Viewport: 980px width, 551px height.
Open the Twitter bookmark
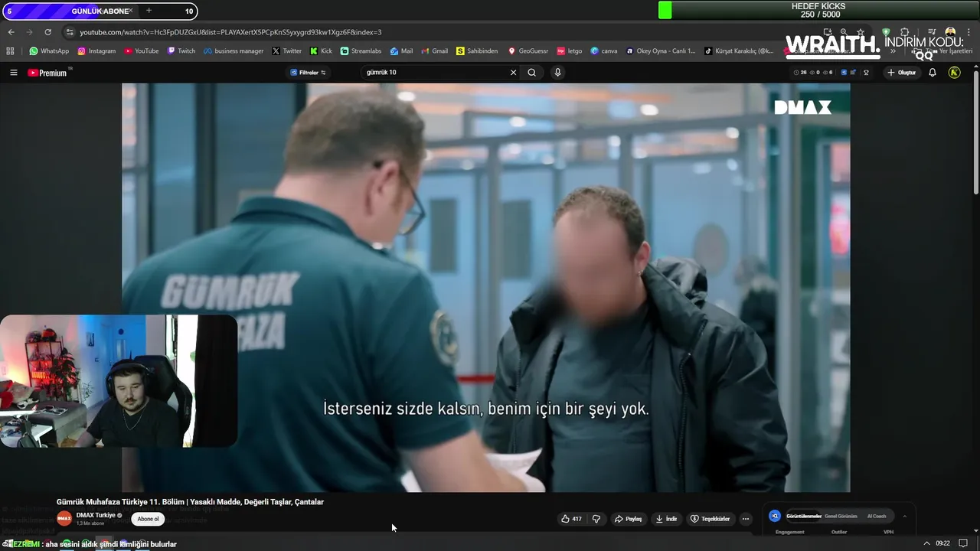pyautogui.click(x=287, y=51)
